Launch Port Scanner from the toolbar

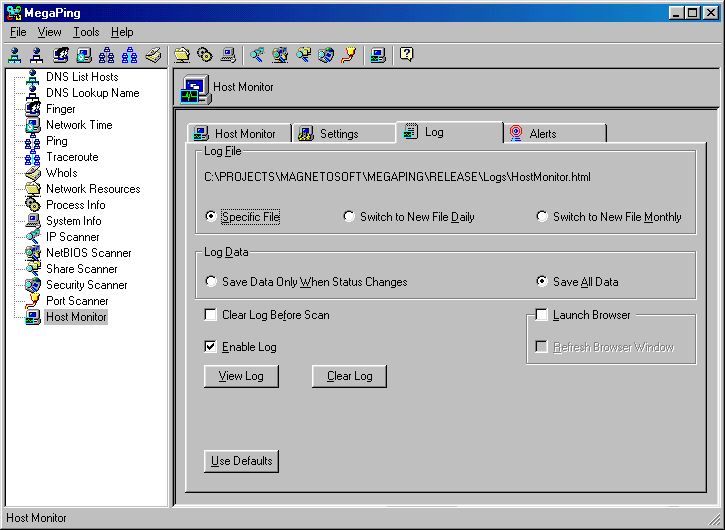(x=349, y=55)
